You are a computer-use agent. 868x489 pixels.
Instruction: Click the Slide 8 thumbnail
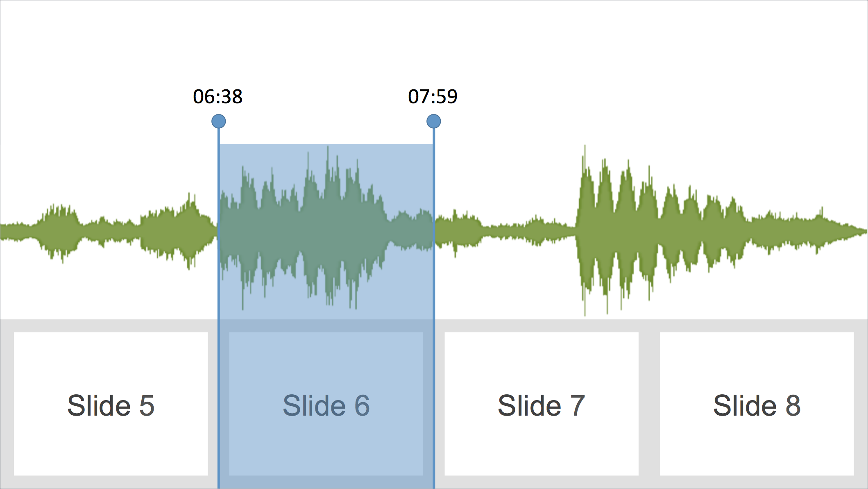tap(757, 404)
